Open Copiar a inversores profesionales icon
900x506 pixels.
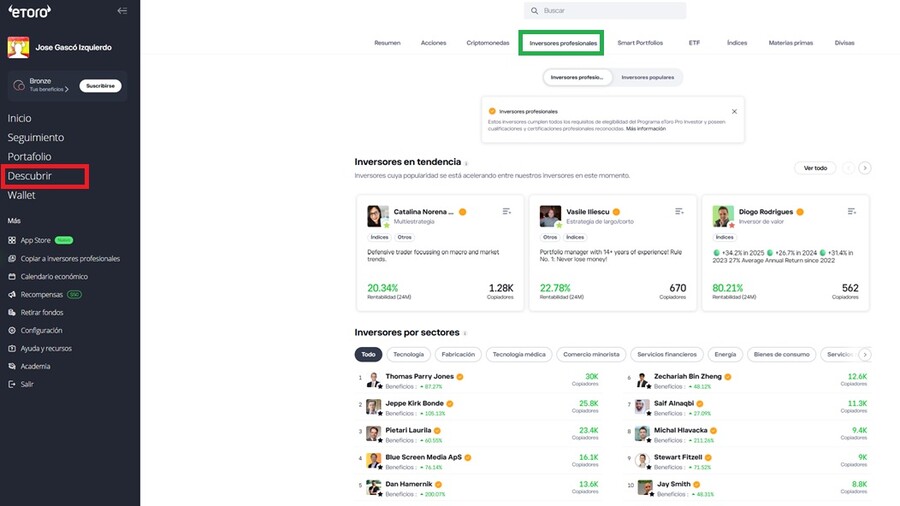coord(12,259)
